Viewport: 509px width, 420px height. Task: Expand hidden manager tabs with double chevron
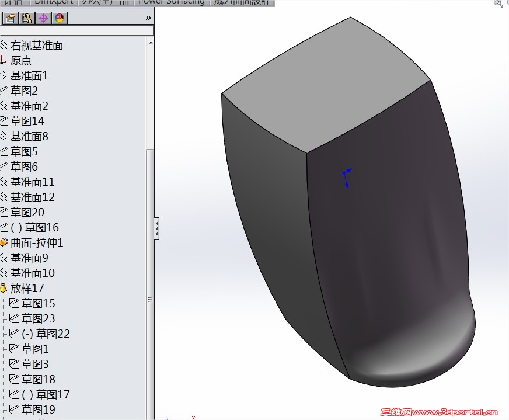point(148,18)
